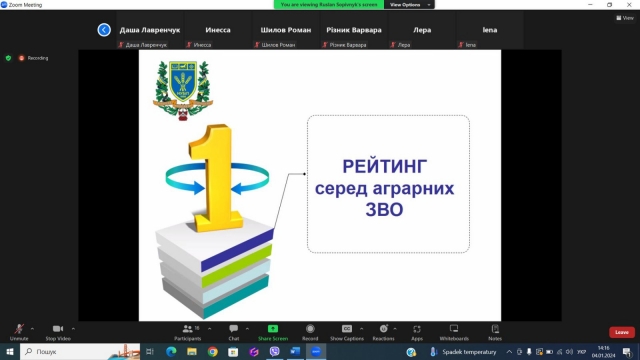Screen dimensions: 640x360
Task: Switch to Microsoft Word in the taskbar
Action: click(x=295, y=351)
